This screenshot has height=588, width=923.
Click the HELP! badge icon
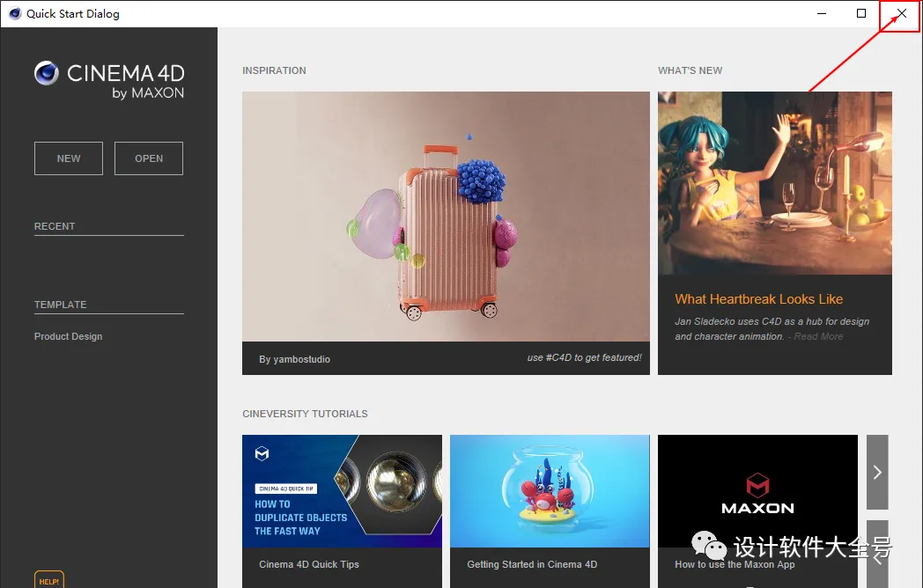pyautogui.click(x=48, y=580)
